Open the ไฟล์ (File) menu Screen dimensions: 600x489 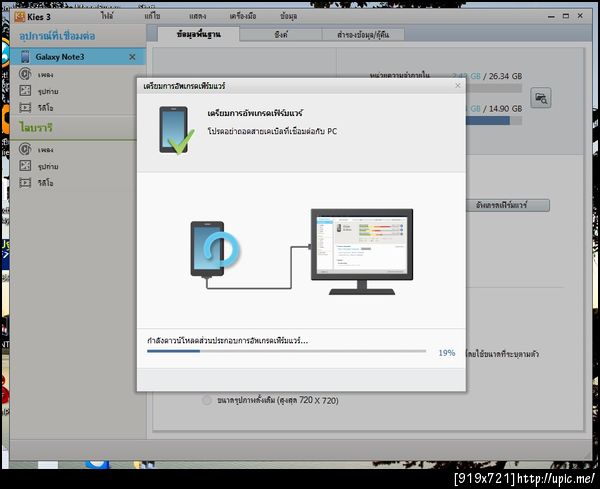107,16
